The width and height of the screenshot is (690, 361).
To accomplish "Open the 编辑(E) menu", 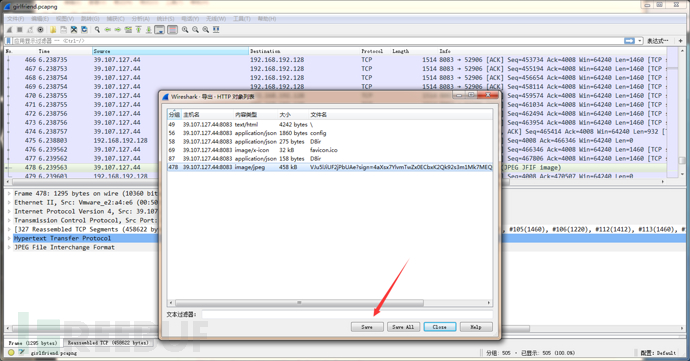I will [x=40, y=18].
